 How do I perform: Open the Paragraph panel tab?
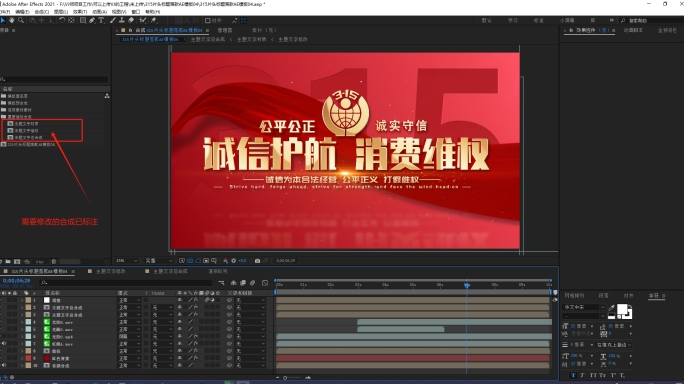(x=603, y=295)
